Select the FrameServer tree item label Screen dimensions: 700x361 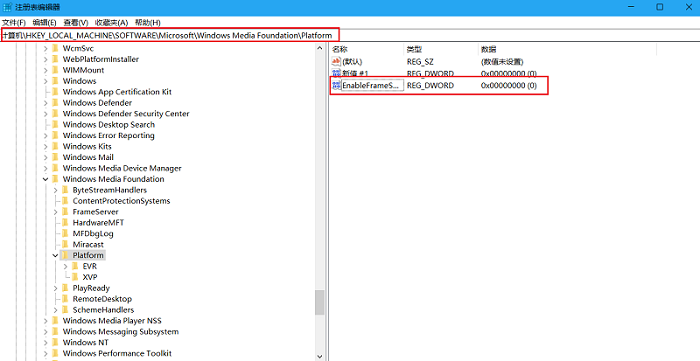[96, 212]
